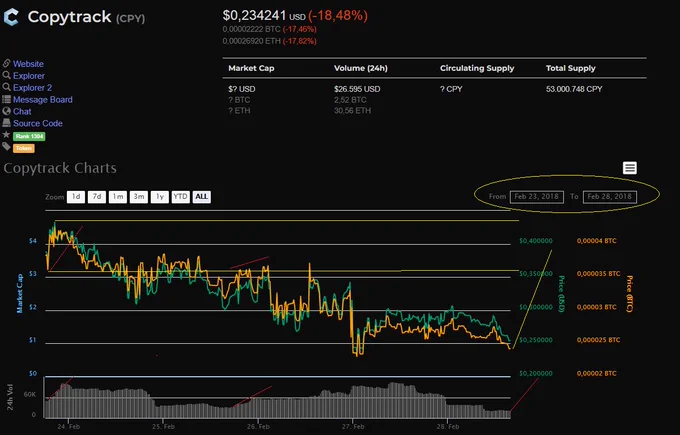This screenshot has height=435, width=680.
Task: Click the (-18,48%) price change
Action: pos(338,16)
